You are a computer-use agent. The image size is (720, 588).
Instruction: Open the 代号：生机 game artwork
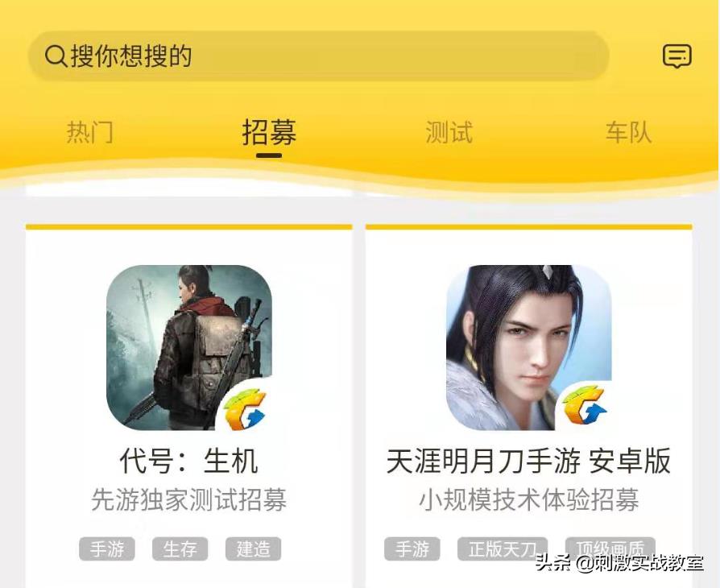coord(189,348)
